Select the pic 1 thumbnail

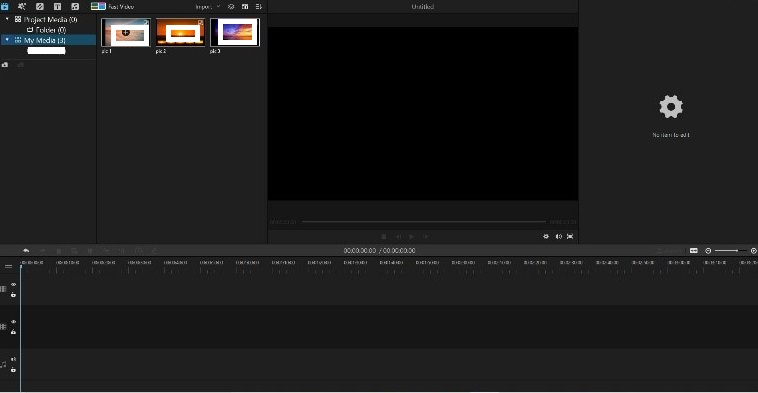coord(126,32)
